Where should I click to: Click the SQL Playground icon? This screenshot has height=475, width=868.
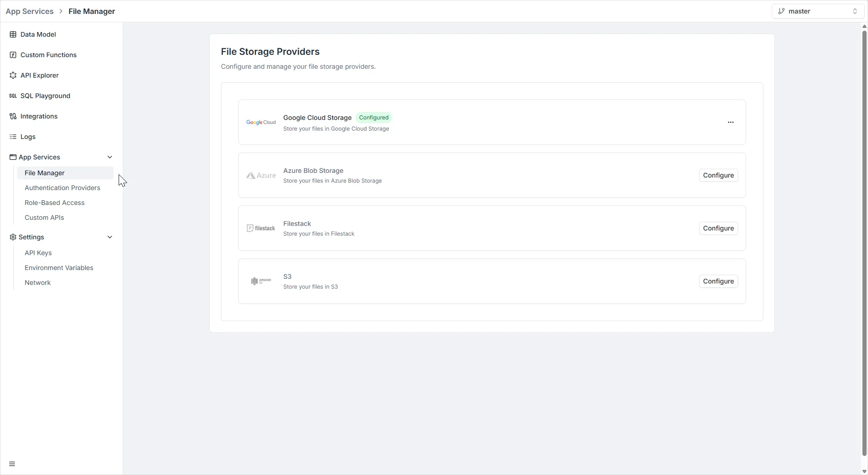click(x=13, y=96)
